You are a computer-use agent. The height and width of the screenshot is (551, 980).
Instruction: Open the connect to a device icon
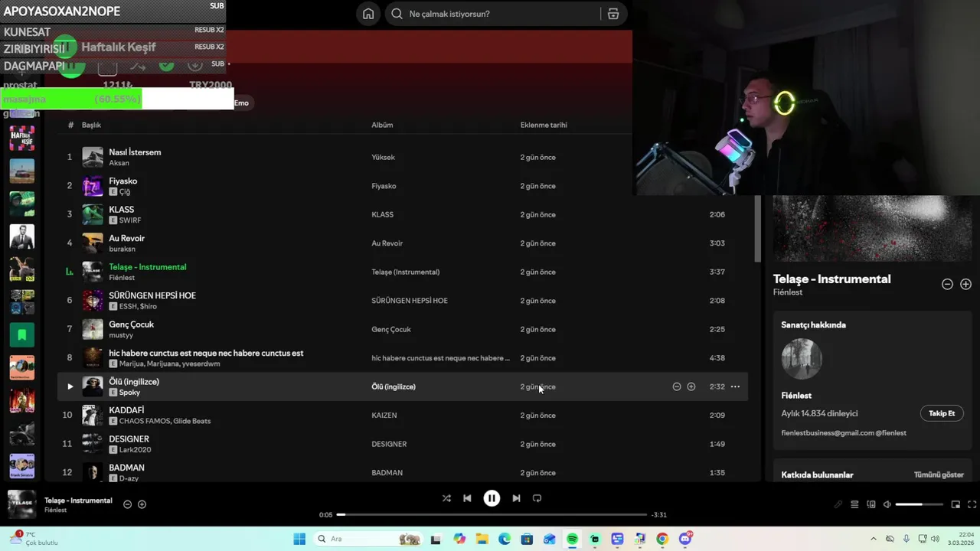tap(871, 504)
